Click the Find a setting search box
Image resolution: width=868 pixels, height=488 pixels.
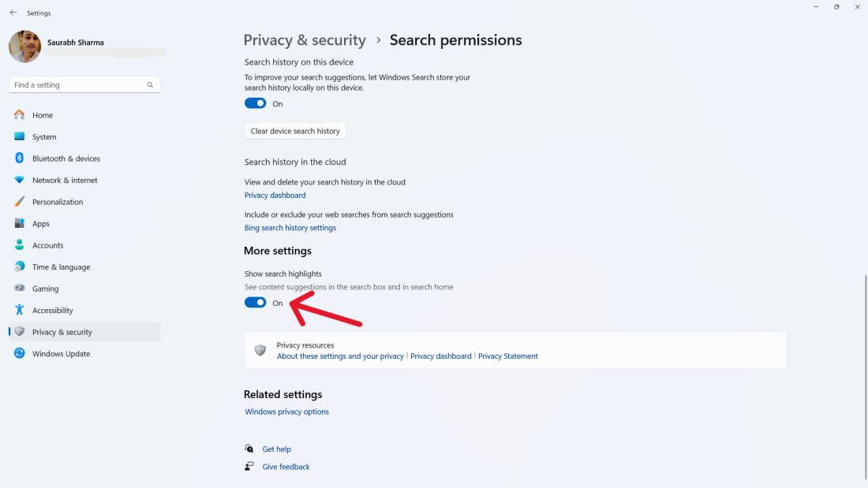(77, 85)
